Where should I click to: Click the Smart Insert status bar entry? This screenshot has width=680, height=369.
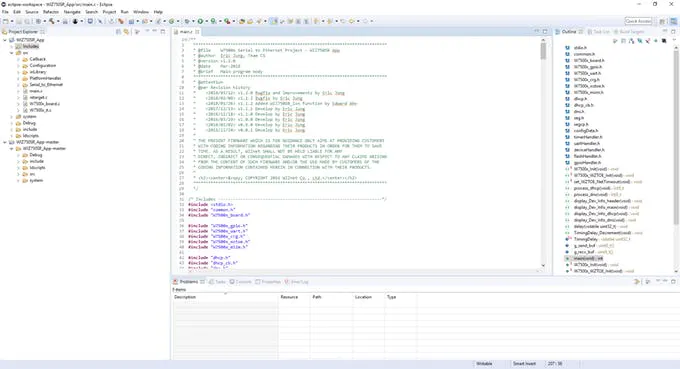click(524, 364)
